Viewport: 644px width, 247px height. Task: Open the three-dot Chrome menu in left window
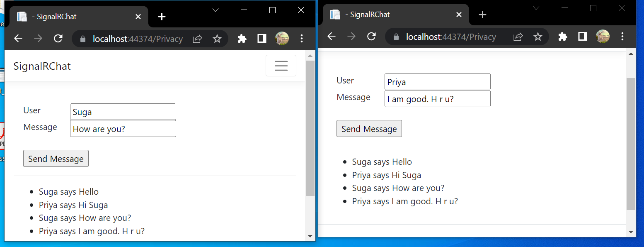(x=302, y=38)
